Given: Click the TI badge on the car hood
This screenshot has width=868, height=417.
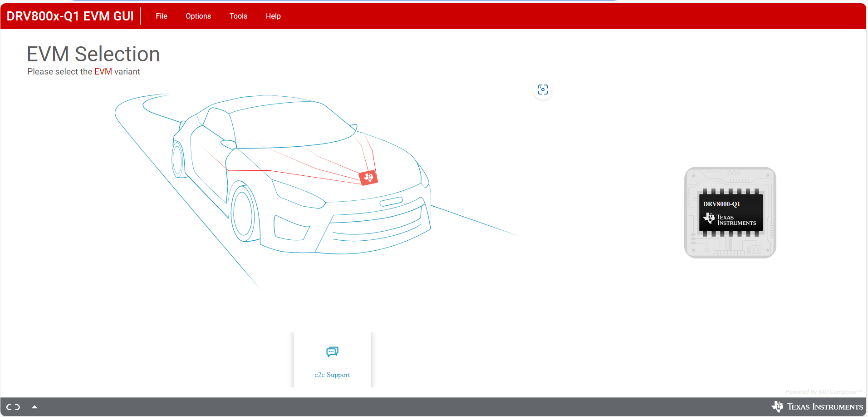Looking at the screenshot, I should coord(368,177).
